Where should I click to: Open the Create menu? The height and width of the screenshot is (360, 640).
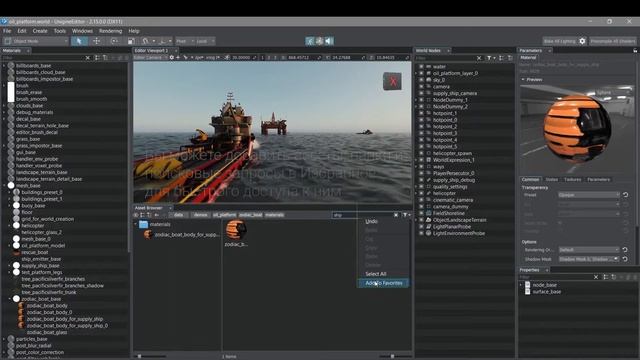[x=40, y=31]
